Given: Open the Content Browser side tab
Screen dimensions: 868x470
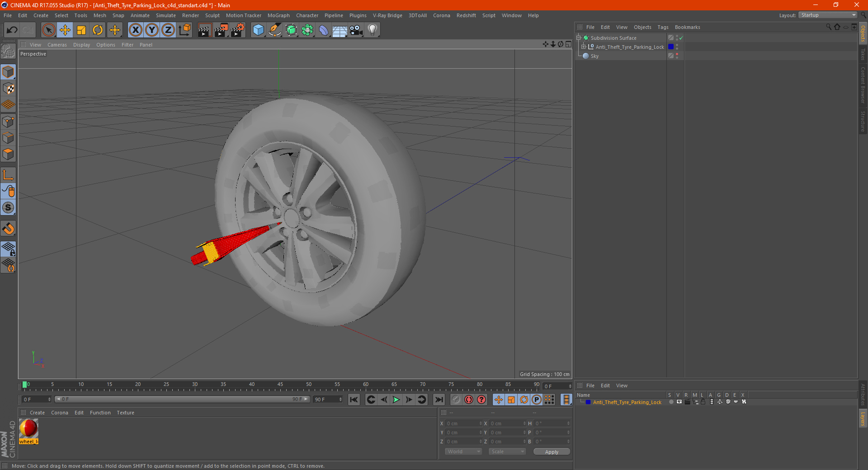Looking at the screenshot, I should 863,85.
